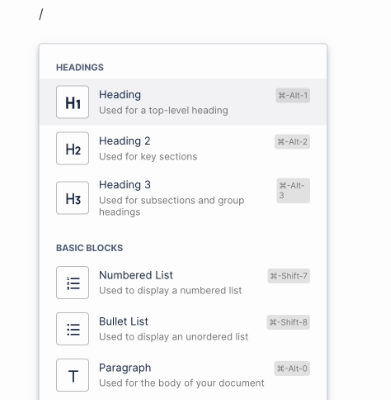
Task: Select the H2 block icon
Action: tap(72, 148)
